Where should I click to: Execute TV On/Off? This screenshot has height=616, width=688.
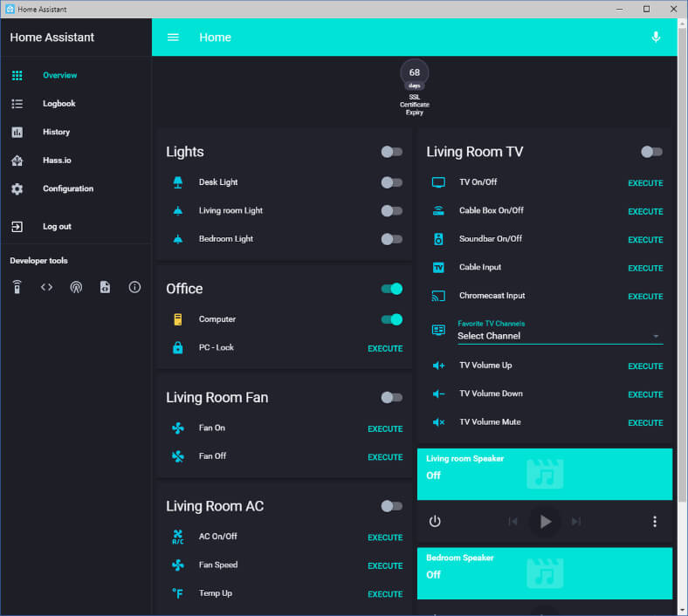tap(645, 183)
